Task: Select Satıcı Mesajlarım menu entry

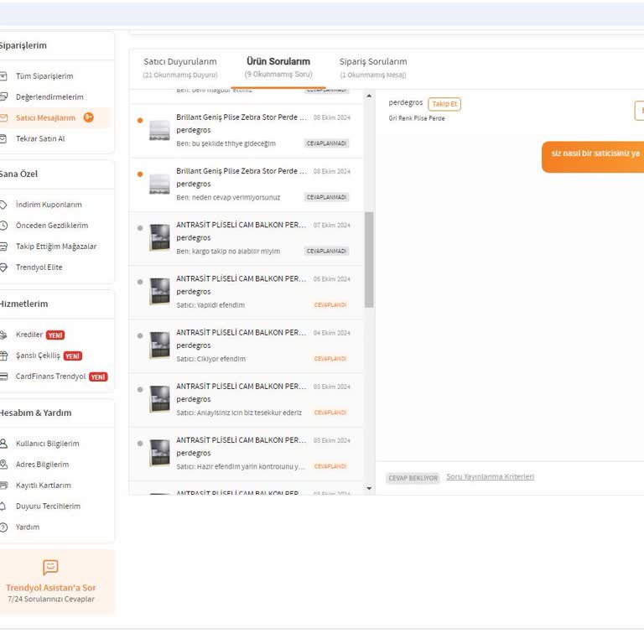Action: 45,118
